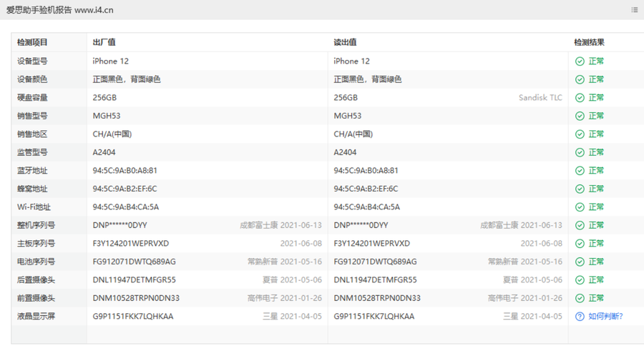Screen dimensions: 644x346
Task: Click the 硬盘容量 row label
Action: click(x=32, y=98)
